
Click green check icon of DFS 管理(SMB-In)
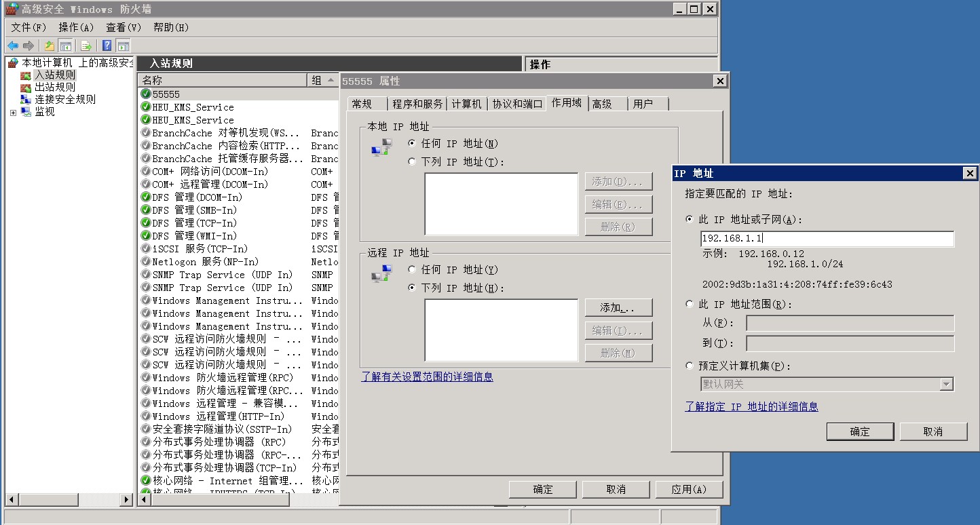pos(146,210)
